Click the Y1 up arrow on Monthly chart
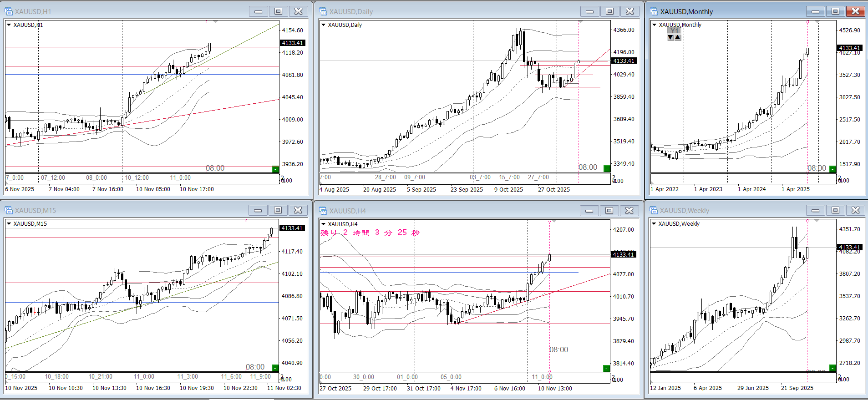 point(678,37)
